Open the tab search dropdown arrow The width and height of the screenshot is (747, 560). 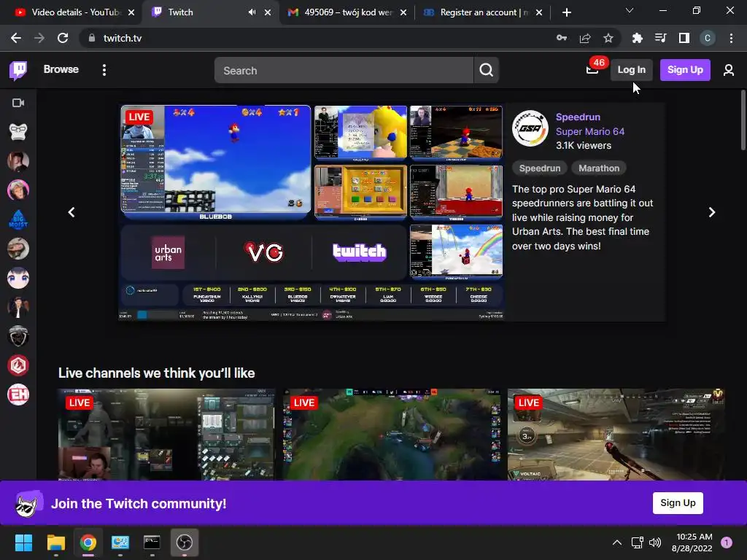coord(630,10)
